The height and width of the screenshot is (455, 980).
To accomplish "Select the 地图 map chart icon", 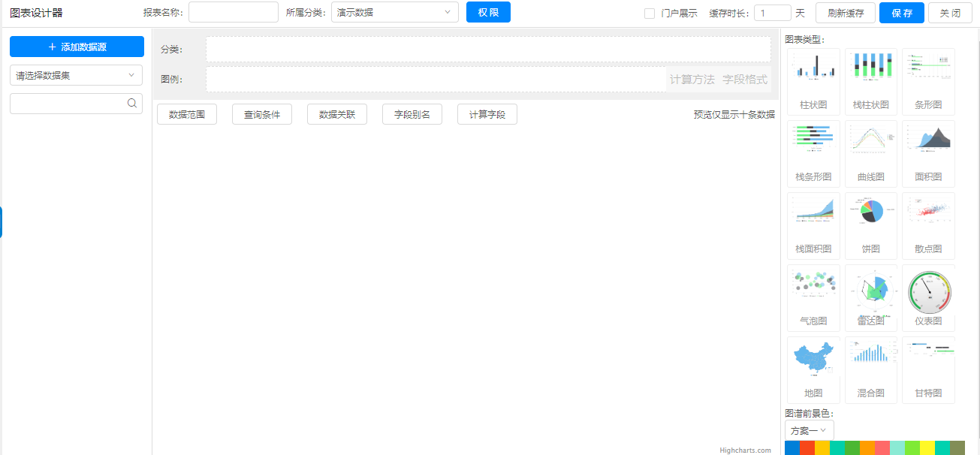I will pos(813,369).
